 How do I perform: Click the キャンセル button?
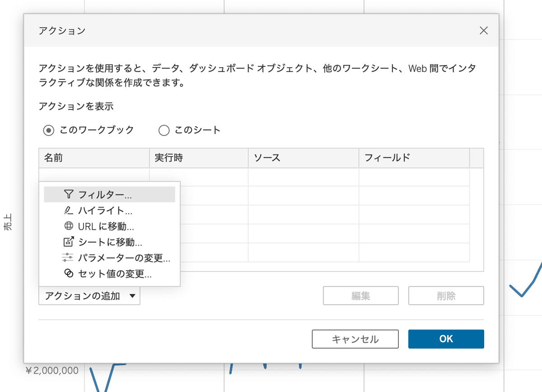pos(355,339)
